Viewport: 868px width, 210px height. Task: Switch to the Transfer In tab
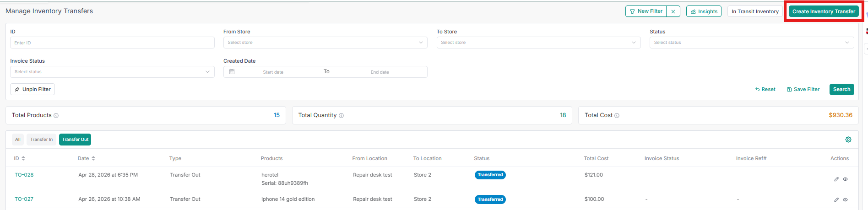(41, 140)
